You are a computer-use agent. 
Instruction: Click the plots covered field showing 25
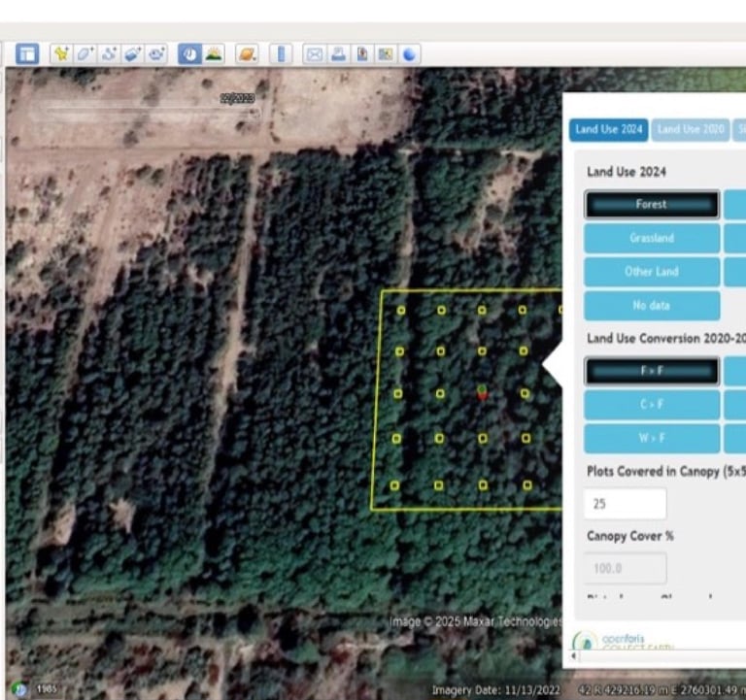(626, 504)
